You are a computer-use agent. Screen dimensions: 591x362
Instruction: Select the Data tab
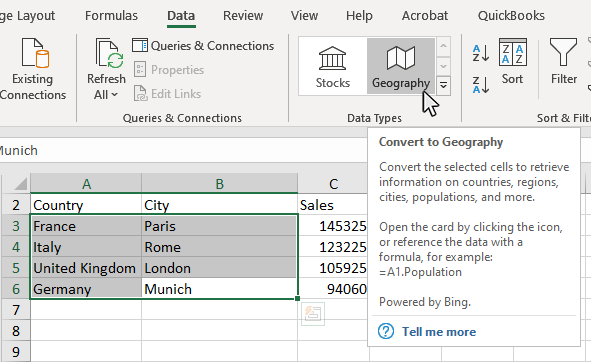point(181,16)
